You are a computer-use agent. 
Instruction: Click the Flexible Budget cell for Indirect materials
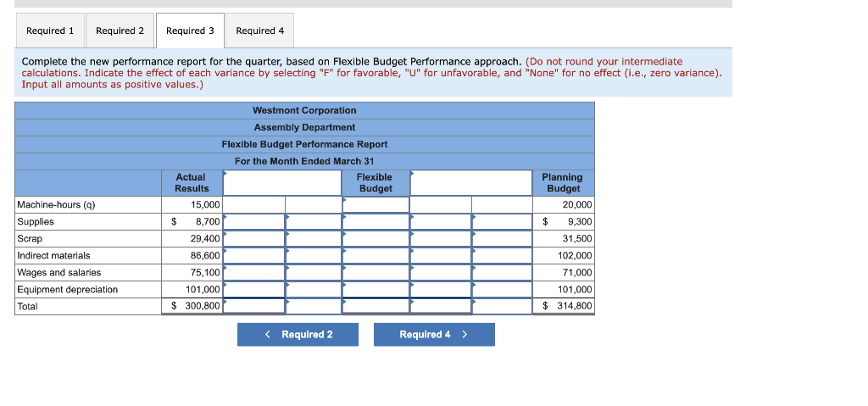click(376, 255)
